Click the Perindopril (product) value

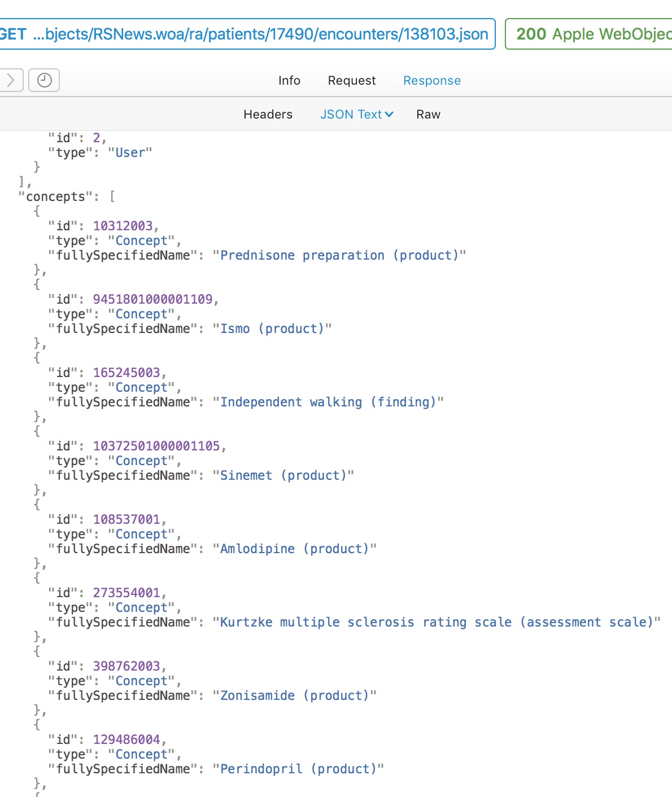[298, 769]
